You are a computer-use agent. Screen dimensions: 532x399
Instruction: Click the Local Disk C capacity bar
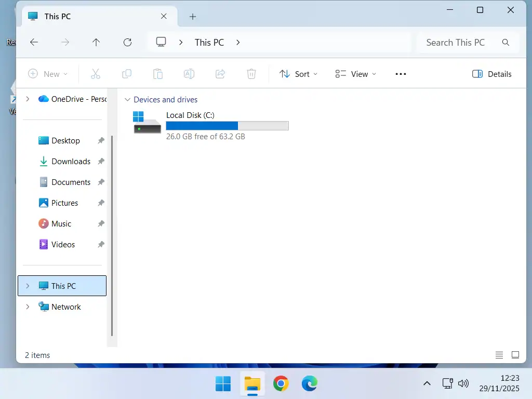[x=227, y=125]
